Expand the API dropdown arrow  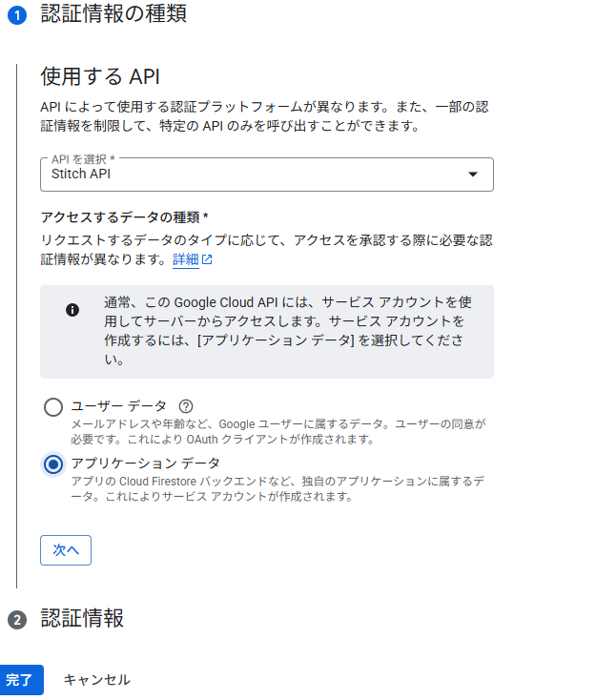pos(472,175)
